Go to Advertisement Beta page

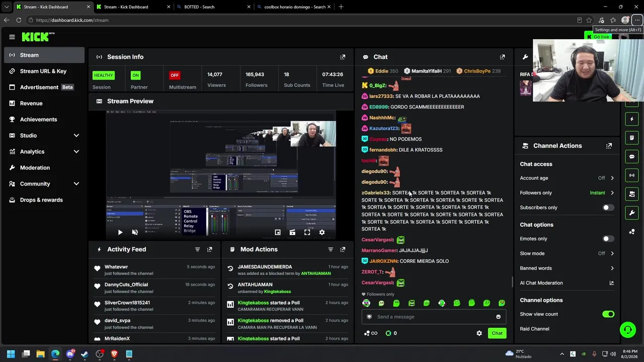(x=44, y=87)
